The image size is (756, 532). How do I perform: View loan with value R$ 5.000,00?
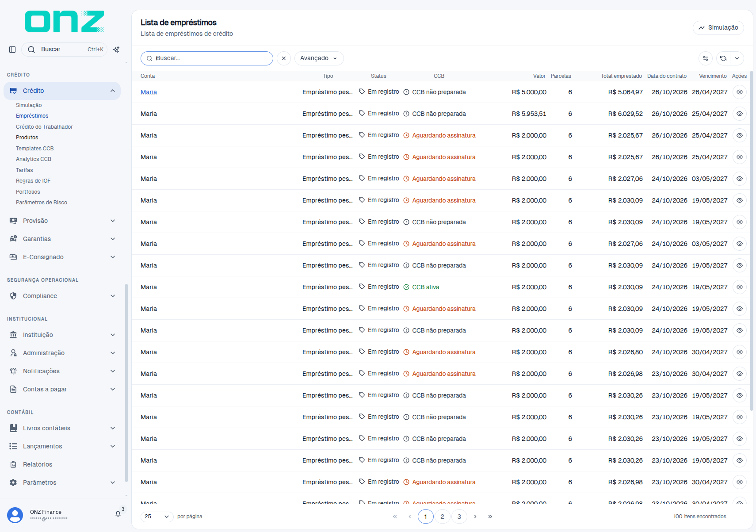pyautogui.click(x=740, y=92)
